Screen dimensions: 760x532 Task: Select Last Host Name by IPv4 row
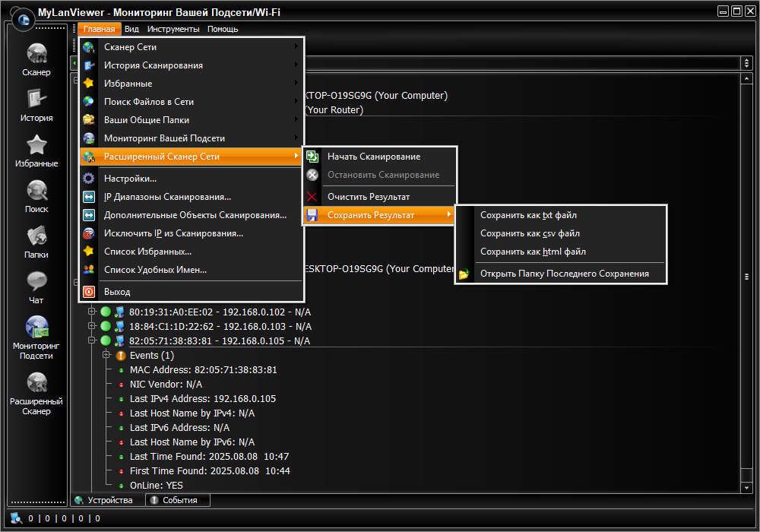[x=192, y=413]
